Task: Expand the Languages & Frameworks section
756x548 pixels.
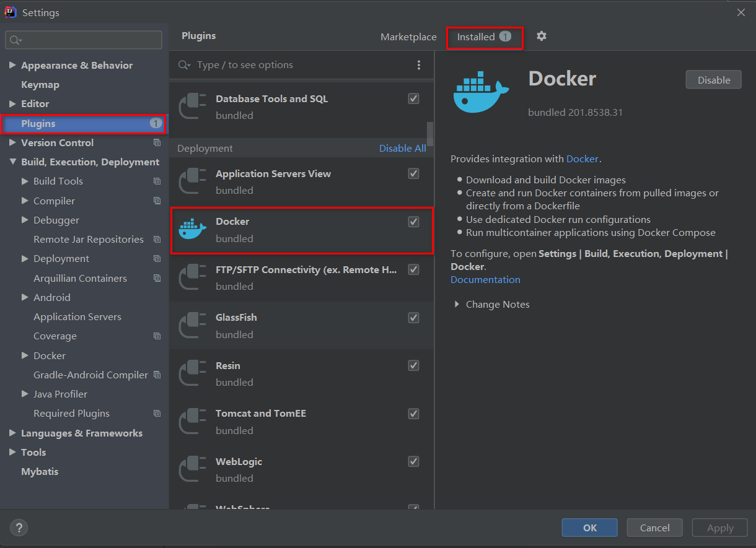Action: click(x=12, y=433)
